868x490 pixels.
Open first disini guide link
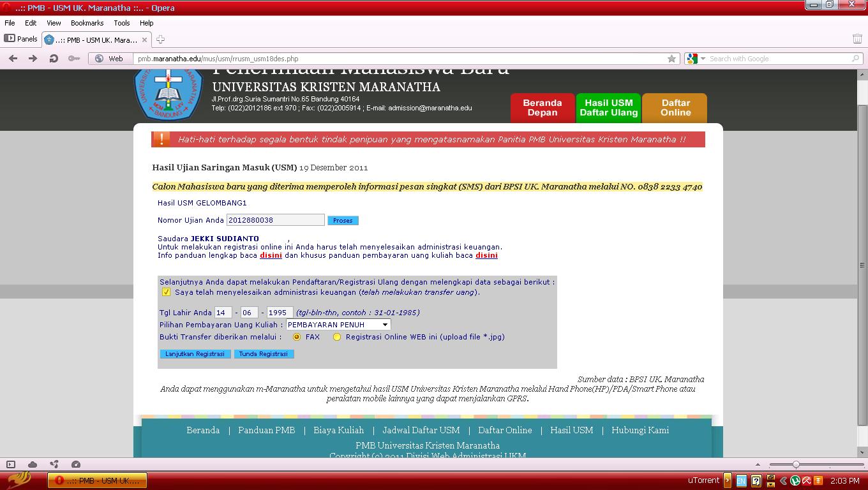click(271, 255)
